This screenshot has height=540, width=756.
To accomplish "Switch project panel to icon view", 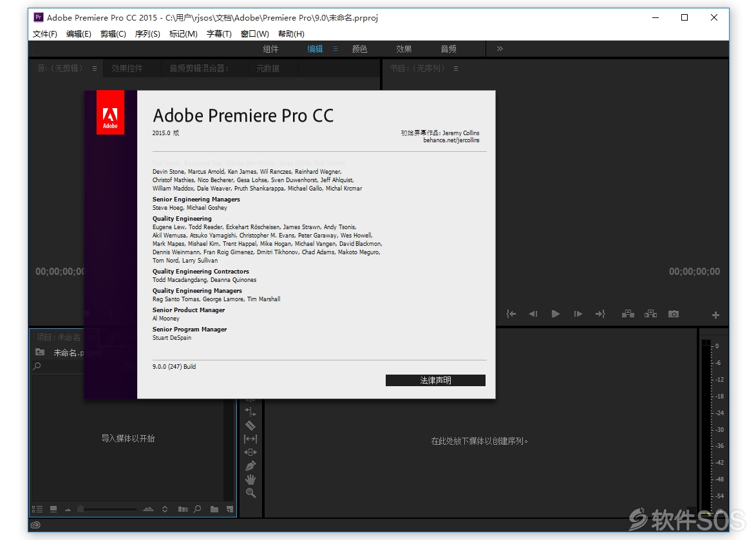I will pos(53,509).
